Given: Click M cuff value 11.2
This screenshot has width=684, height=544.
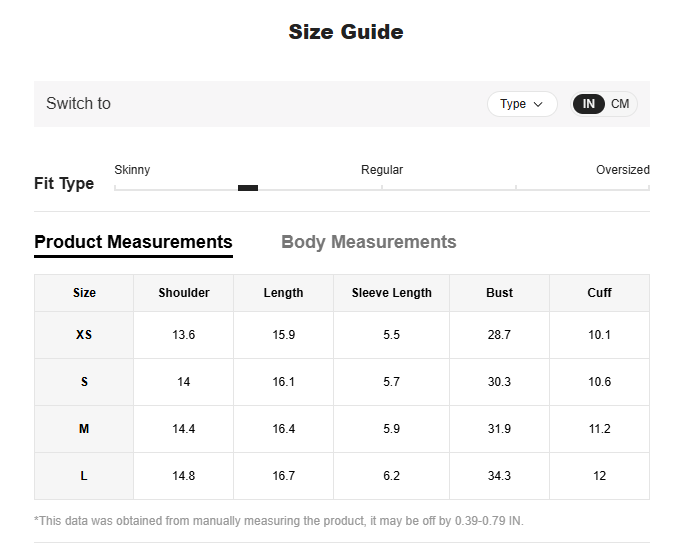Looking at the screenshot, I should [x=599, y=429].
